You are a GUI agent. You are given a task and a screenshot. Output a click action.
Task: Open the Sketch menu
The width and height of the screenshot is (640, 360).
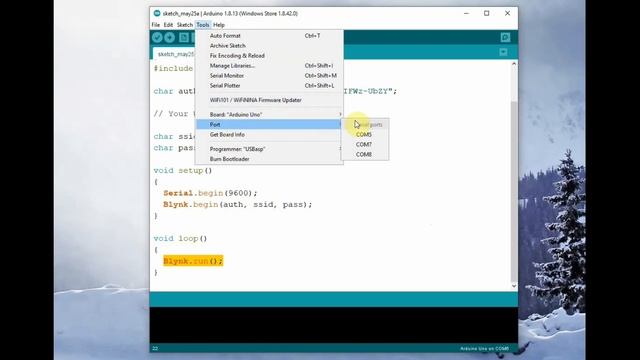point(184,25)
